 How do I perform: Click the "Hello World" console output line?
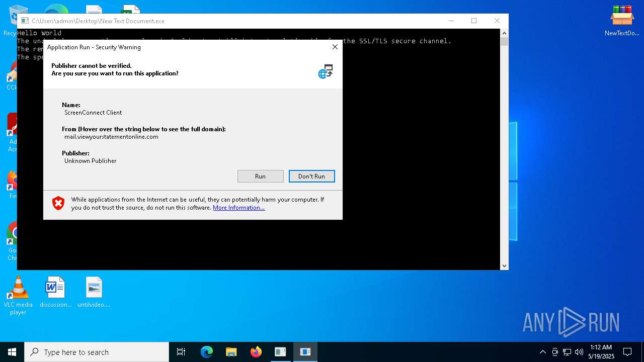(39, 33)
